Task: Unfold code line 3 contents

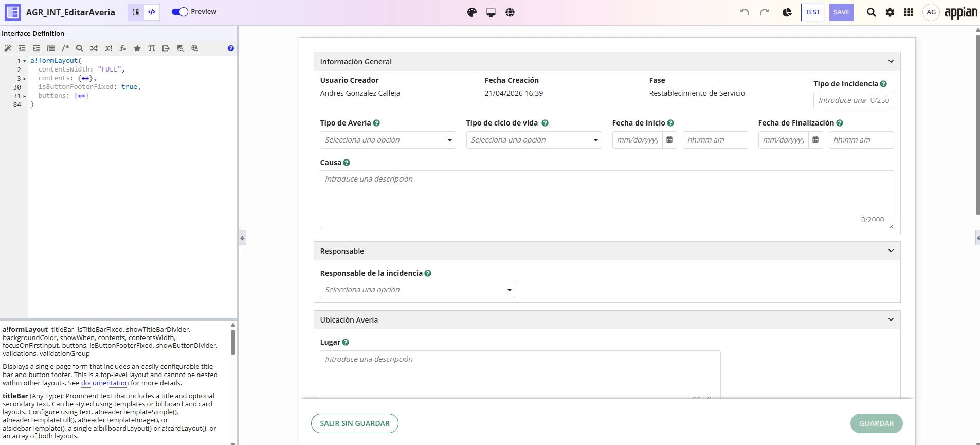Action: tap(25, 79)
